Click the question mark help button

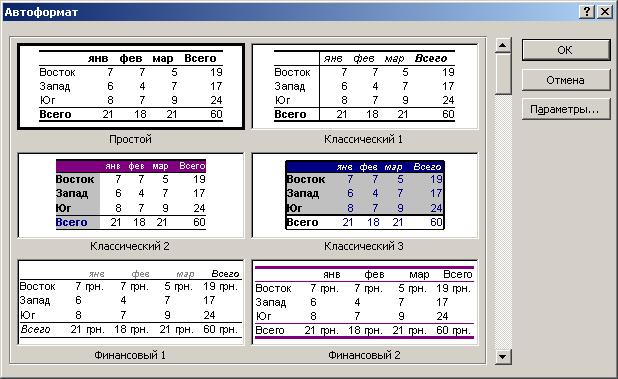tap(587, 12)
